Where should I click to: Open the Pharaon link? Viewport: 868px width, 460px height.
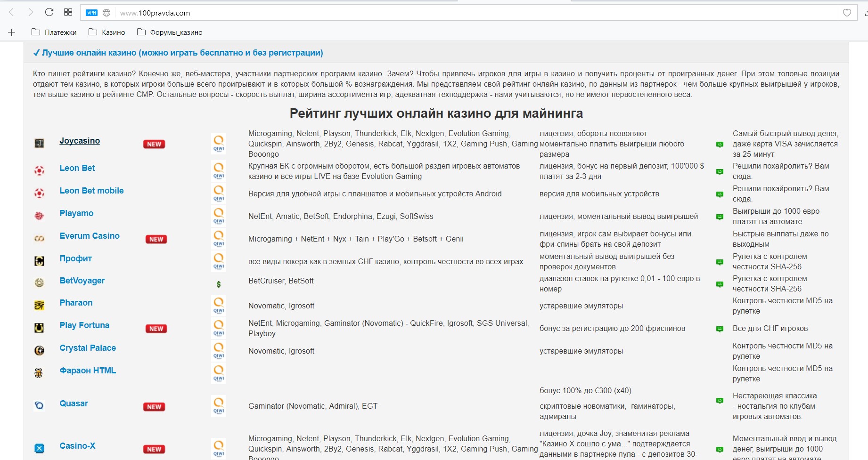point(76,303)
